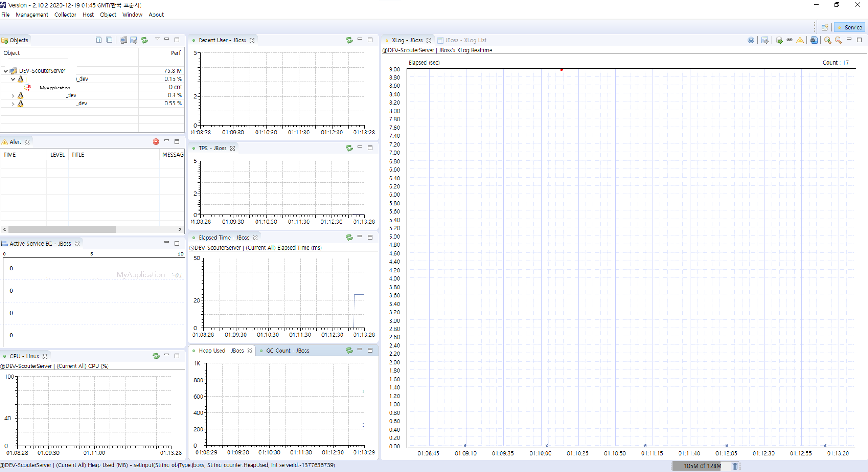Click the chain link icon in XLog toolbar
Viewport: 868px width, 472px height.
(789, 40)
